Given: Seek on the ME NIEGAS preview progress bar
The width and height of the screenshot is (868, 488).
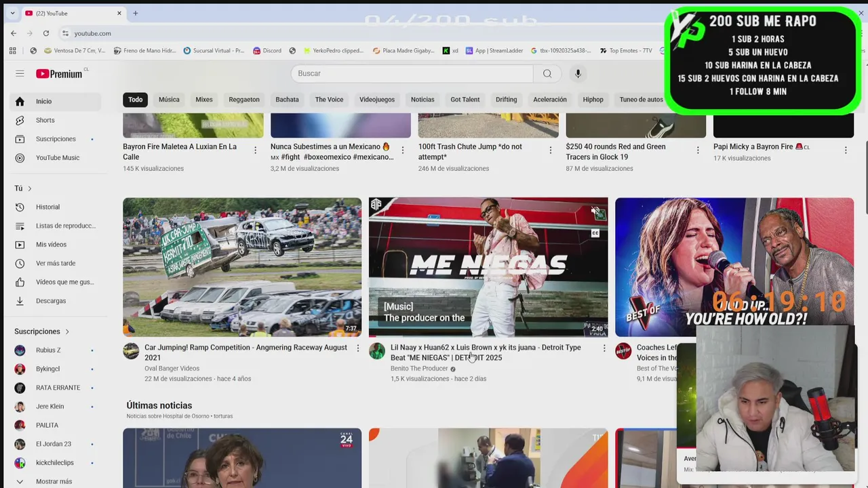Looking at the screenshot, I should point(488,336).
